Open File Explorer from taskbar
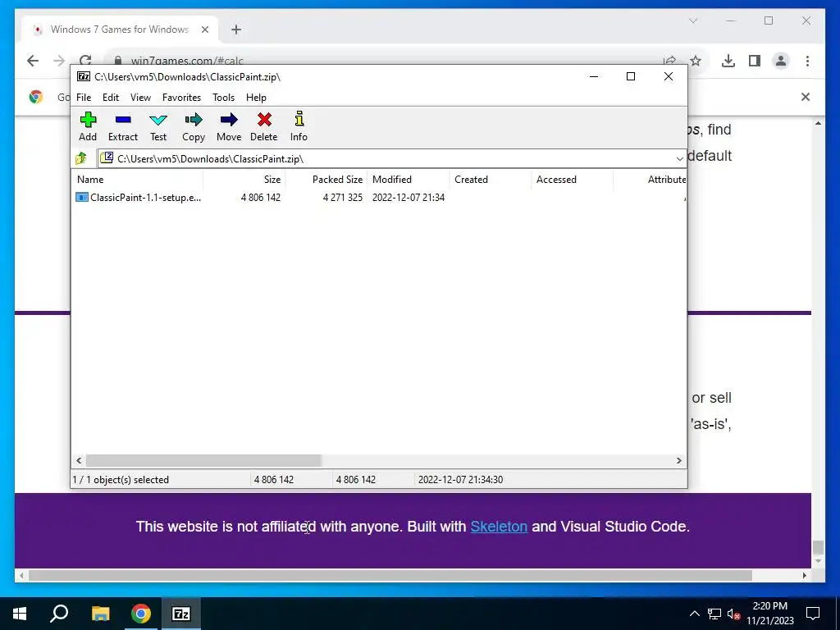 pyautogui.click(x=100, y=614)
